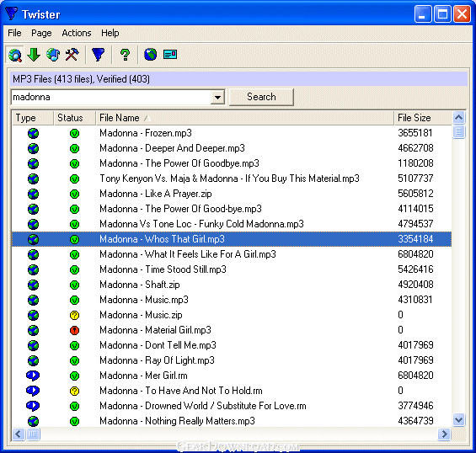Click the blue tornado Twister icon
The height and width of the screenshot is (453, 476).
pos(98,55)
